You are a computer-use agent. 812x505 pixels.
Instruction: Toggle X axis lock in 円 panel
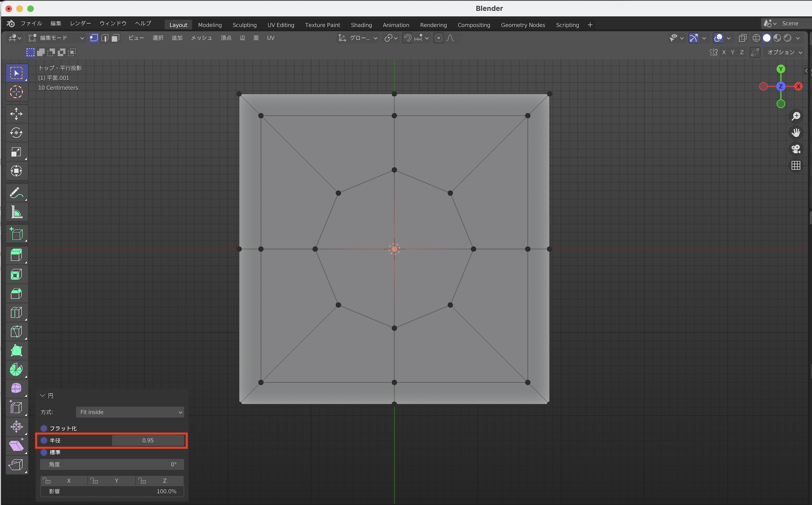[64, 481]
